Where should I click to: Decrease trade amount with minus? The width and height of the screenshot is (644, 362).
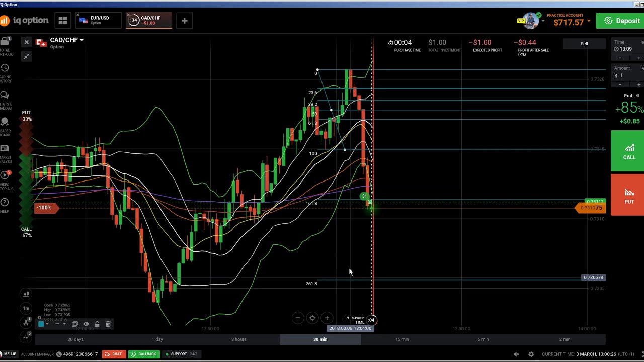click(x=620, y=84)
